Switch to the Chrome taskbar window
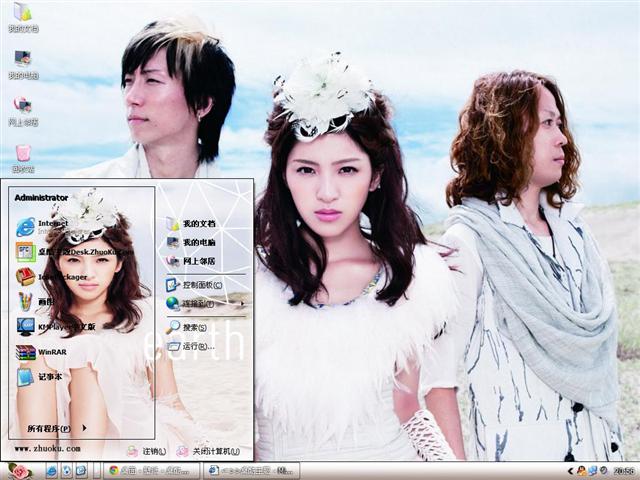Image resolution: width=640 pixels, height=480 pixels. click(x=151, y=471)
